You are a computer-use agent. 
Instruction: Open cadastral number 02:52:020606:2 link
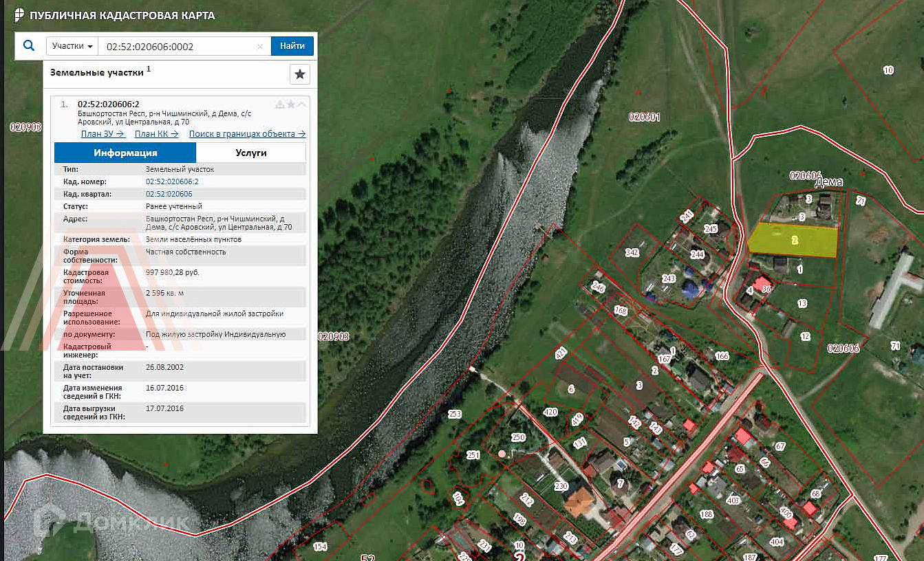[x=172, y=181]
